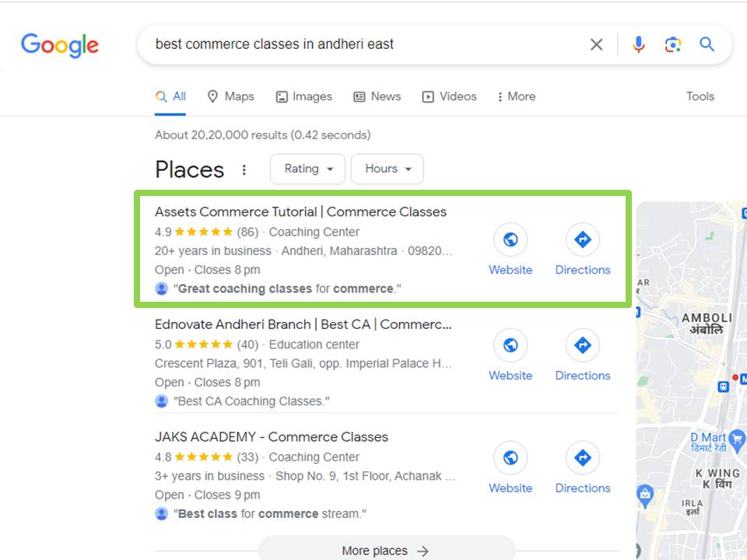The width and height of the screenshot is (747, 560).
Task: Get Directions to Ednovate Andheri Branch
Action: point(582,355)
